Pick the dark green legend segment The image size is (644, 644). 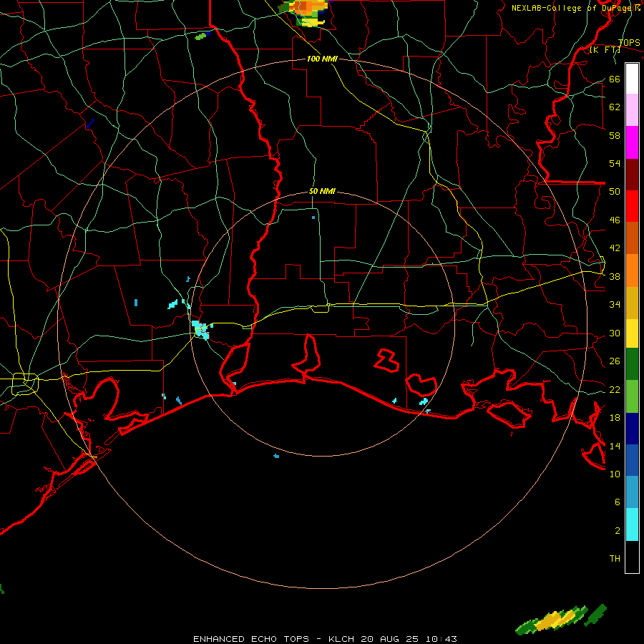[632, 364]
